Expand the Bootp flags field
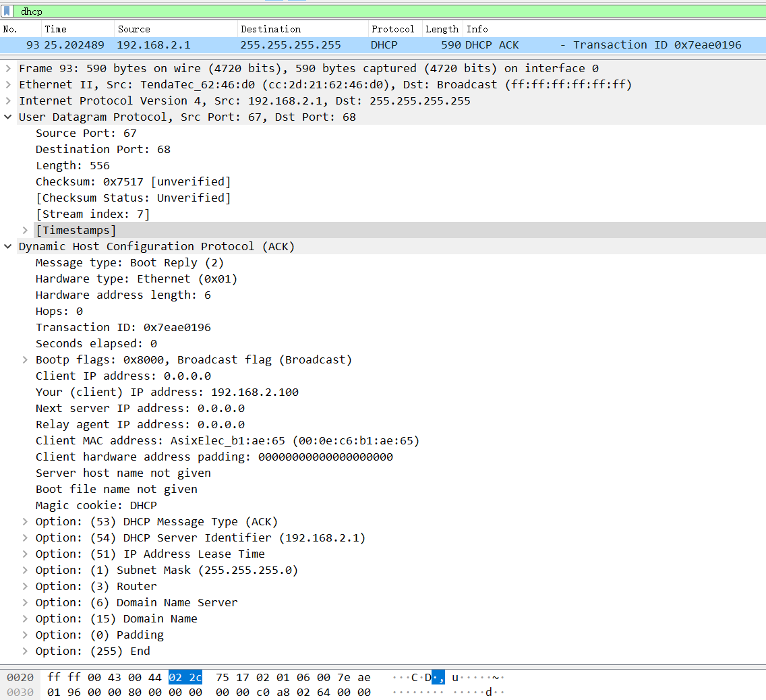The image size is (766, 700). 25,359
